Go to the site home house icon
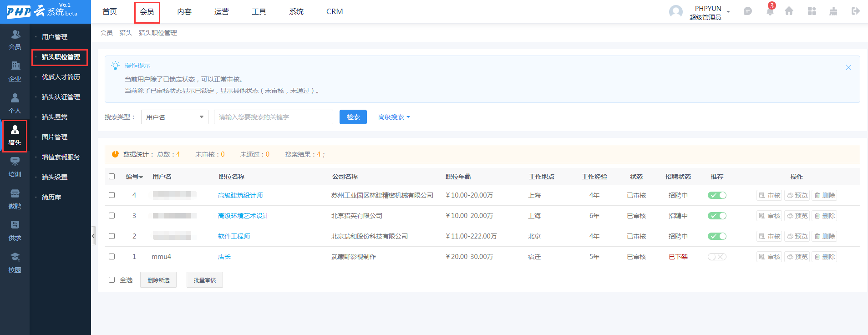Image resolution: width=868 pixels, height=335 pixels. click(789, 11)
